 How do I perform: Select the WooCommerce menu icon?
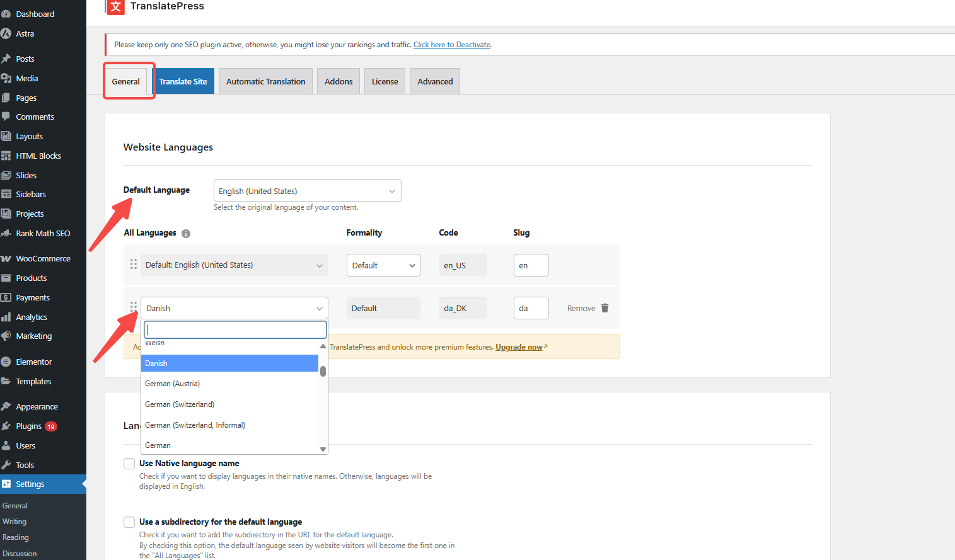point(9,258)
